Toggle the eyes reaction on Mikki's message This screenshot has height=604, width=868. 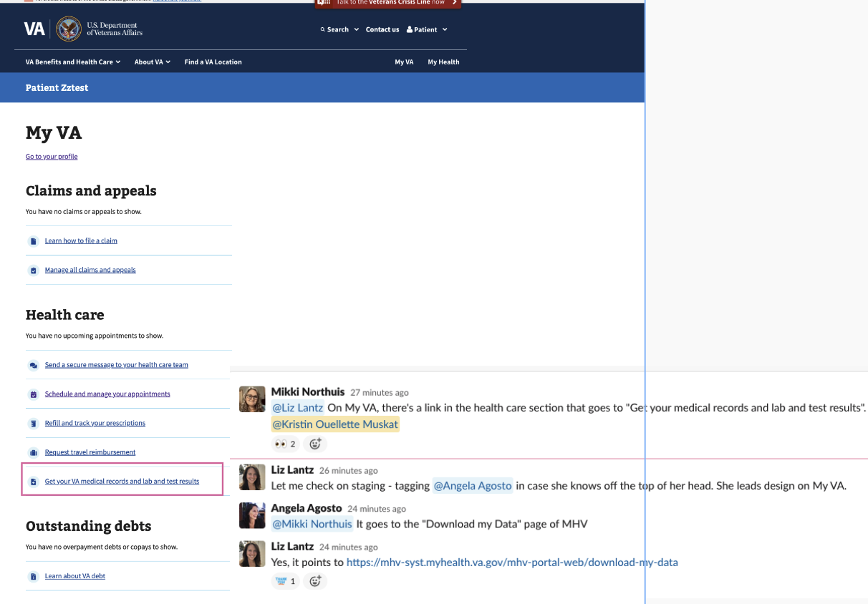284,444
